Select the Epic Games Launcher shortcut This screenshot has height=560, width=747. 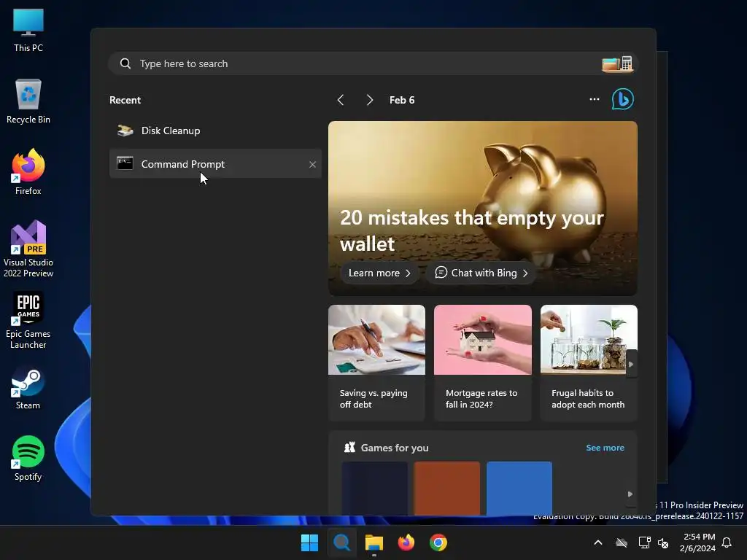[x=28, y=321]
